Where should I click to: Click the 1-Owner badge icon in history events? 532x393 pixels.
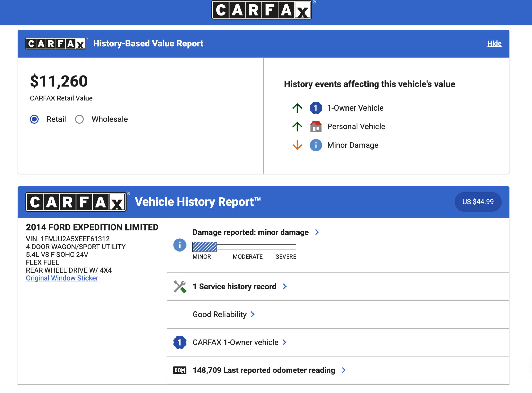pyautogui.click(x=316, y=108)
